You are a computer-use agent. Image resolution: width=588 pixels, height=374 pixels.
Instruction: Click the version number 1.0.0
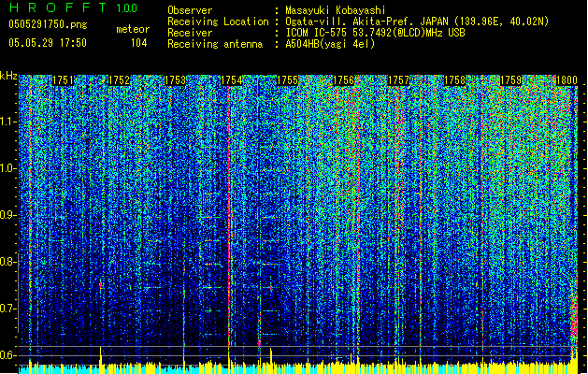pos(126,7)
